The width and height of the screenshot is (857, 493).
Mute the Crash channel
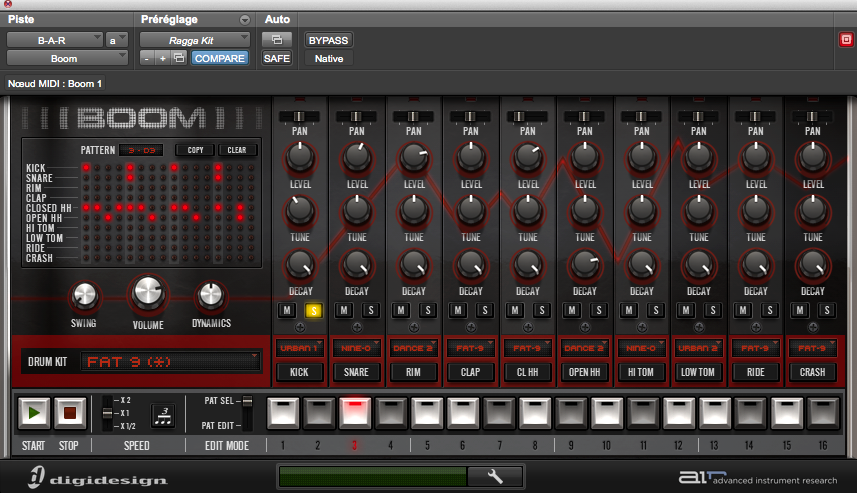click(x=800, y=310)
